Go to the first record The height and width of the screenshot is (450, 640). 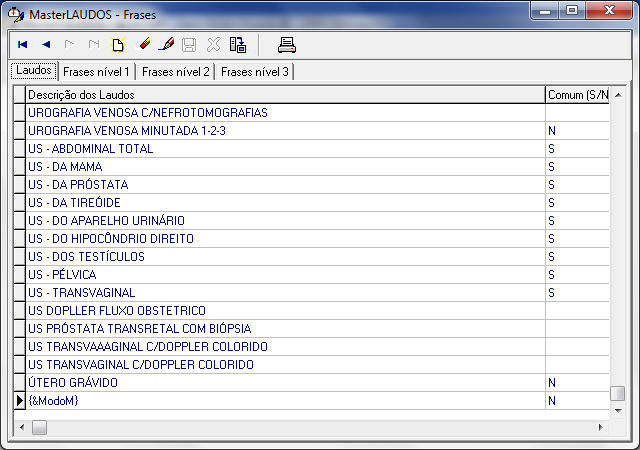tap(22, 45)
